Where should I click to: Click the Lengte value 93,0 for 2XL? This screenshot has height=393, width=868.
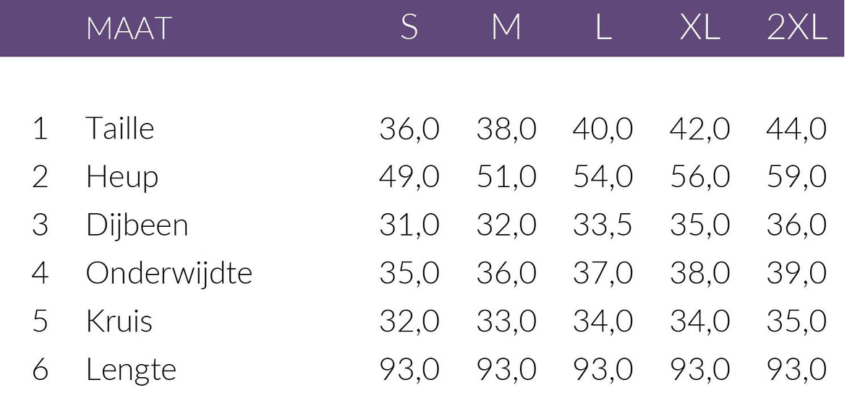[796, 370]
